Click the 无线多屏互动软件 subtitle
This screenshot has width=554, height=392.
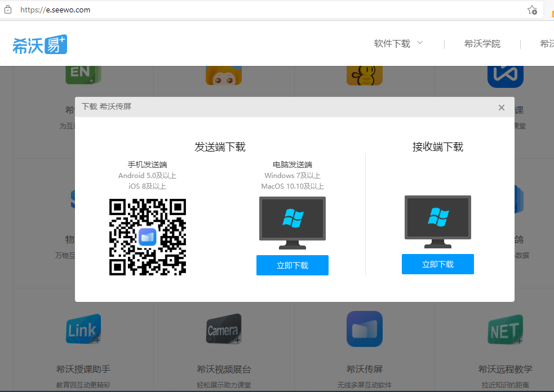(x=364, y=385)
